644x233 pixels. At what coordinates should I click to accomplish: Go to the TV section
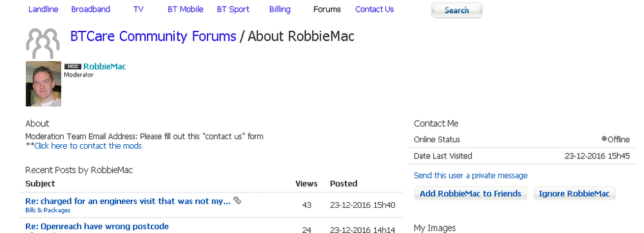coord(139,9)
